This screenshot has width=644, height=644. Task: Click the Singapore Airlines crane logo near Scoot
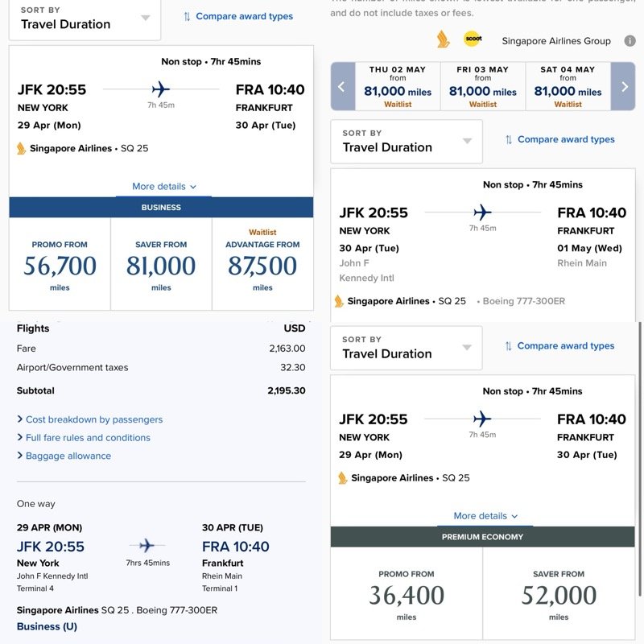[443, 39]
